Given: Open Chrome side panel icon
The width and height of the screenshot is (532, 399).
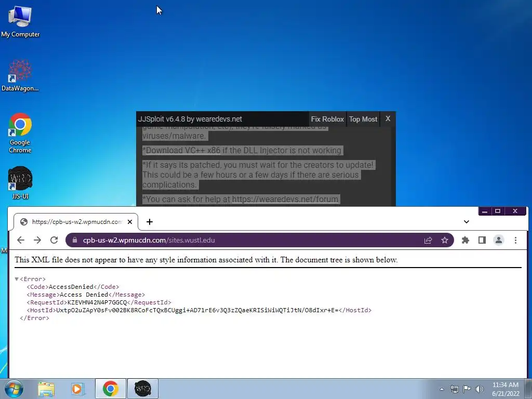Looking at the screenshot, I should click(482, 240).
